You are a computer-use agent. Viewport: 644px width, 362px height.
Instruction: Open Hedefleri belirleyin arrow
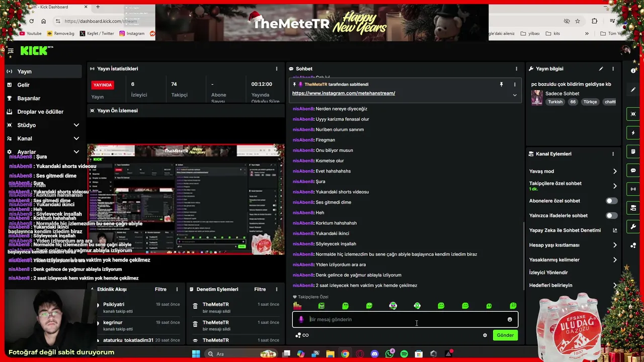click(614, 285)
